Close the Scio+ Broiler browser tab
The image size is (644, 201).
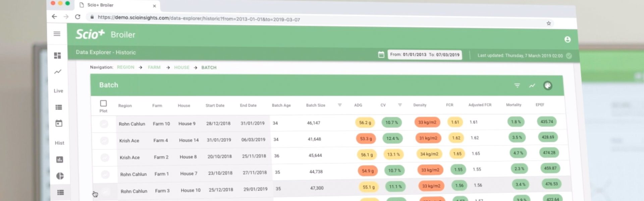click(x=154, y=6)
